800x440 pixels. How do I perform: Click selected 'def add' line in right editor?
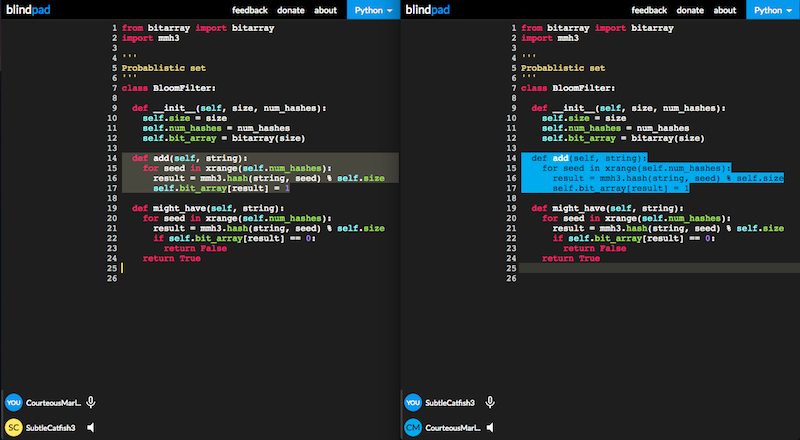[x=589, y=158]
